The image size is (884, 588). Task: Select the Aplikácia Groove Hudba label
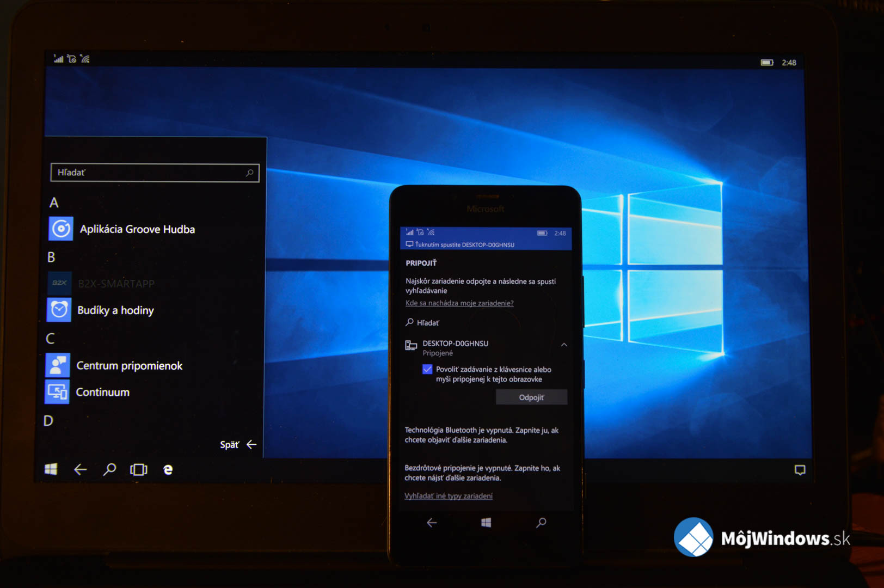click(137, 229)
